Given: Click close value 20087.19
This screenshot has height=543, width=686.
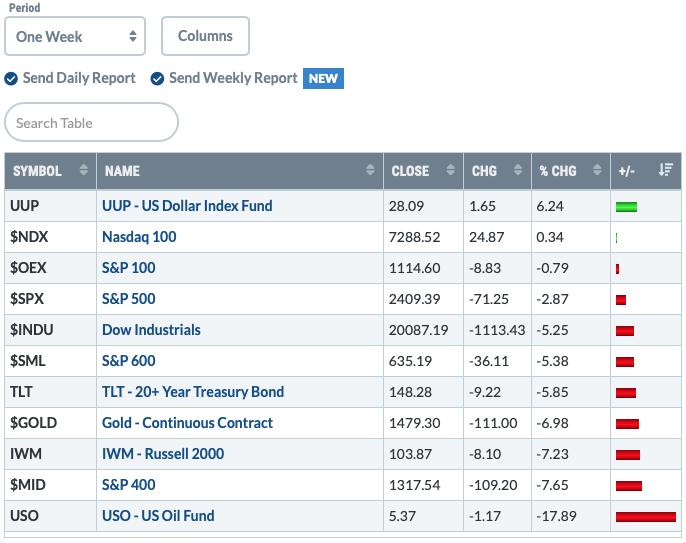Looking at the screenshot, I should [418, 330].
